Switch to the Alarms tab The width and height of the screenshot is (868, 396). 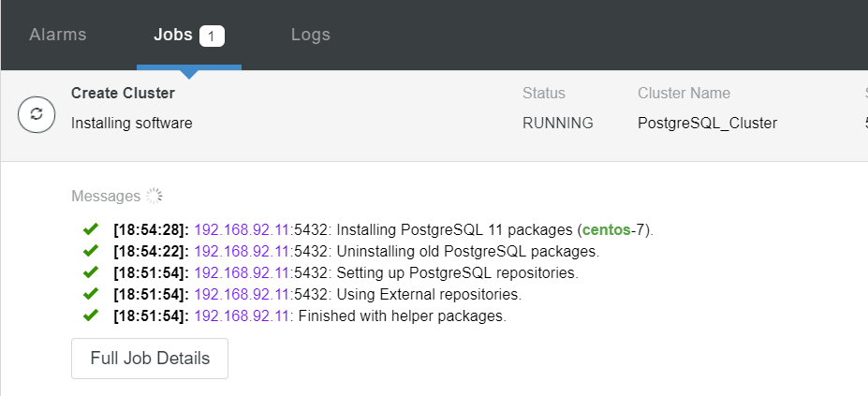pos(58,36)
